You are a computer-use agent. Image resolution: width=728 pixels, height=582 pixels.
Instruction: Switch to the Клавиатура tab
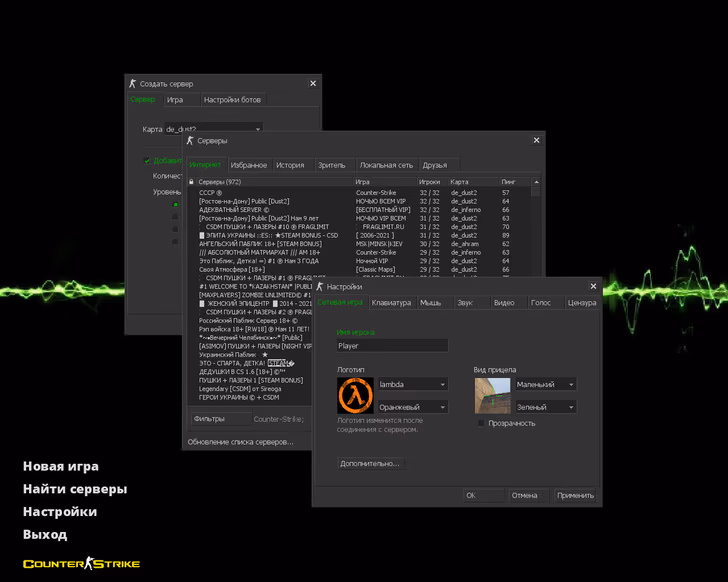391,302
